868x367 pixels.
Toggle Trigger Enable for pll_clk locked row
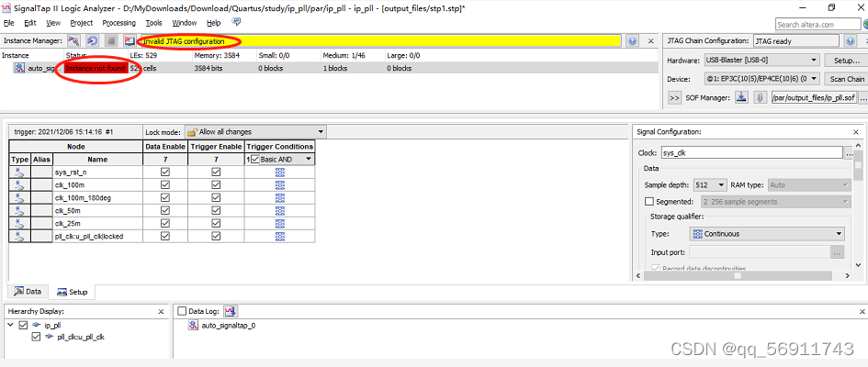click(x=216, y=236)
